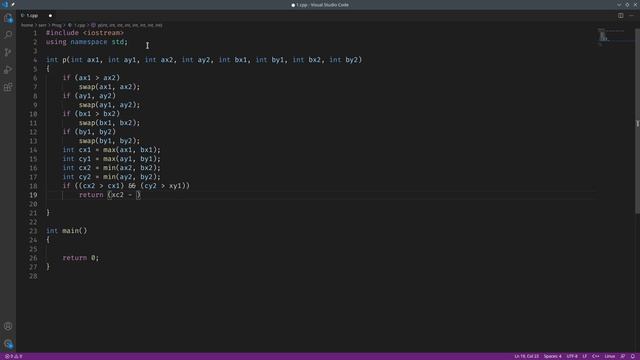640x360 pixels.
Task: Click the 'Prog' breadcrumb folder
Action: [x=56, y=25]
